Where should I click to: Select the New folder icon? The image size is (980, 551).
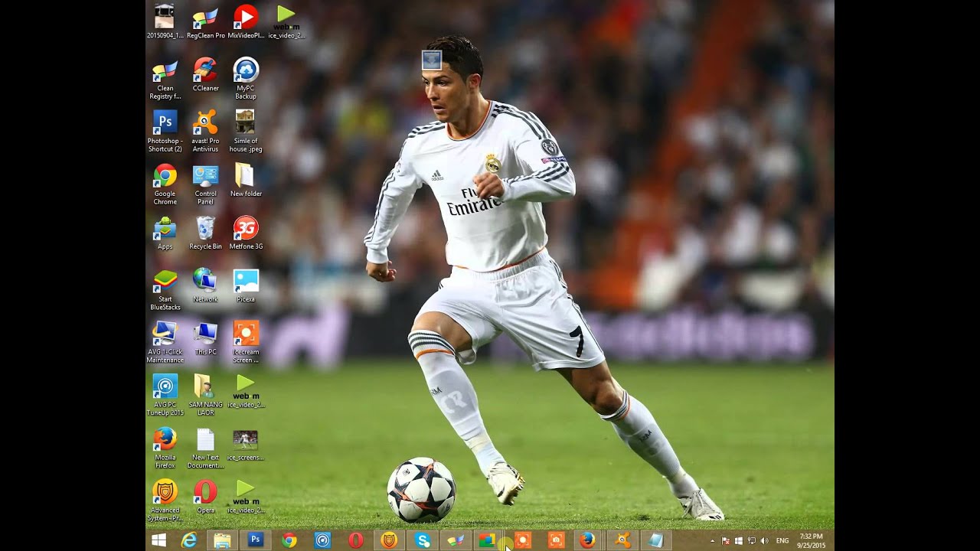click(x=246, y=181)
